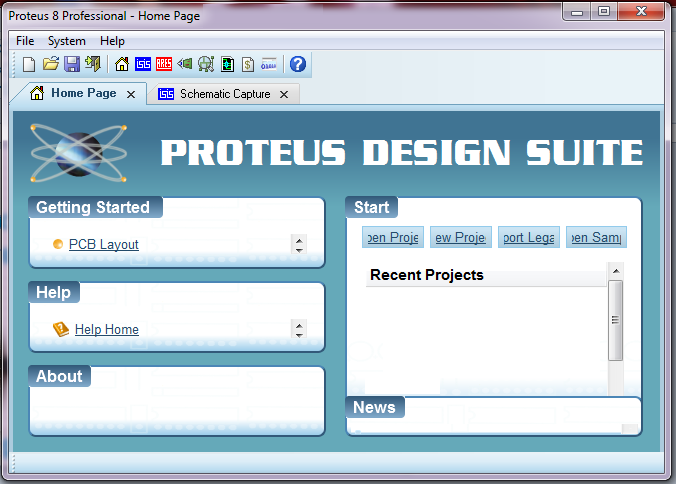The height and width of the screenshot is (484, 676).
Task: Click the Import Legacy button
Action: pyautogui.click(x=529, y=237)
